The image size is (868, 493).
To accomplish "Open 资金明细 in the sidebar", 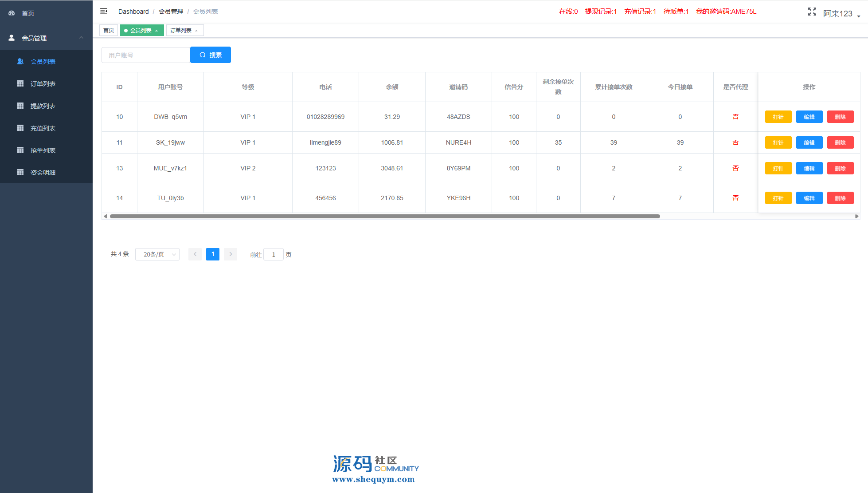I will tap(43, 173).
